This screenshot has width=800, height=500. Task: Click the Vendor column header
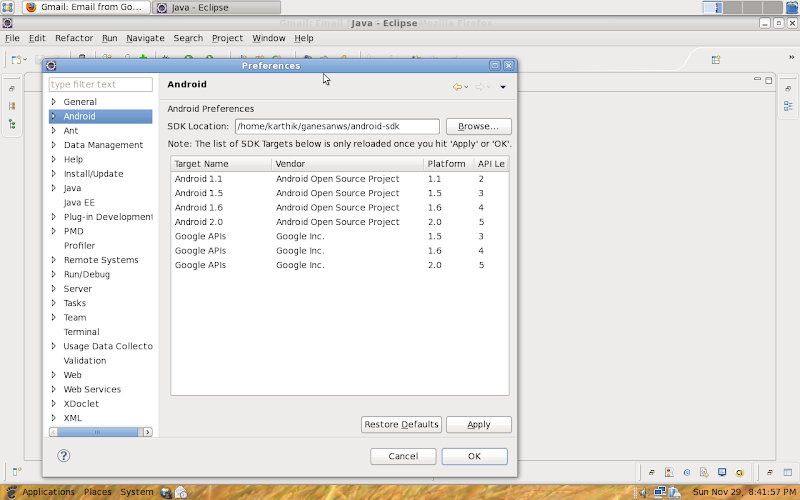pos(347,164)
